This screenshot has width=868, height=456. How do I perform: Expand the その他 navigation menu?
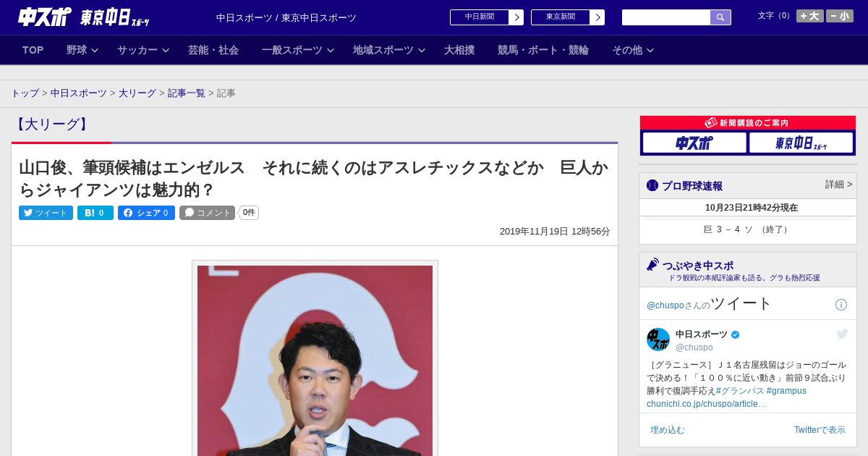(633, 50)
